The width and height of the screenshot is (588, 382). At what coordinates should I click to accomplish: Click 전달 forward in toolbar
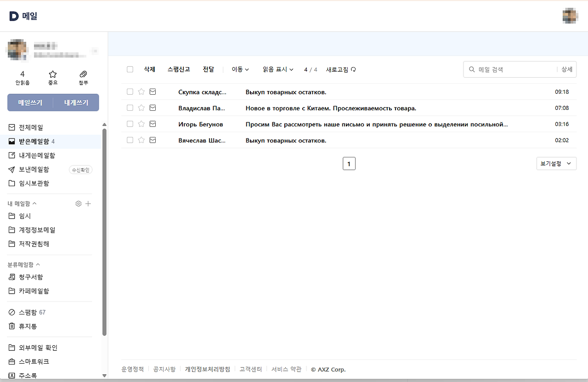coord(209,69)
